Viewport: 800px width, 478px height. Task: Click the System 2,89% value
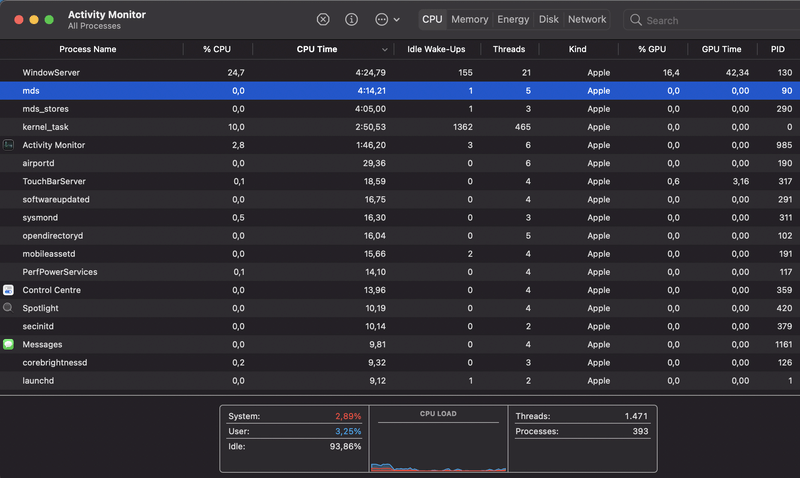348,416
